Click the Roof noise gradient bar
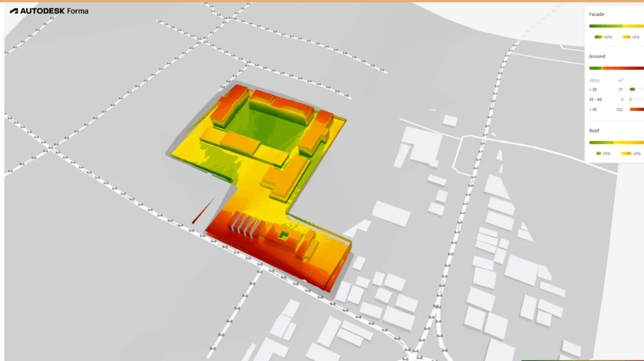Image resolution: width=644 pixels, height=361 pixels. [x=617, y=142]
